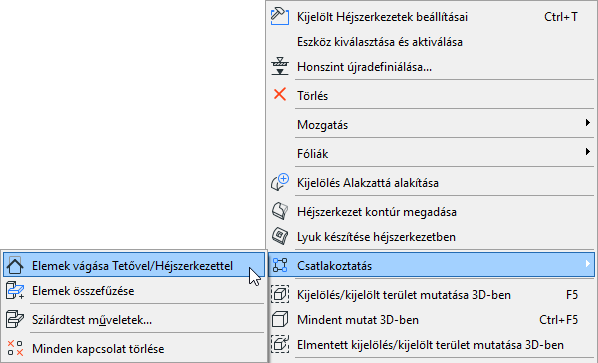
Task: Expand the Fóliák submenu arrow
Action: click(588, 152)
